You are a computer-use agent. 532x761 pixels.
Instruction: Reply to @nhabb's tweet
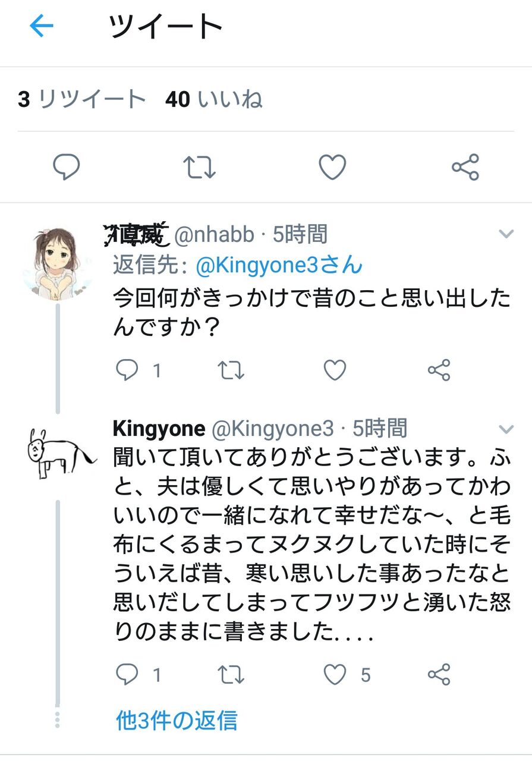[127, 370]
